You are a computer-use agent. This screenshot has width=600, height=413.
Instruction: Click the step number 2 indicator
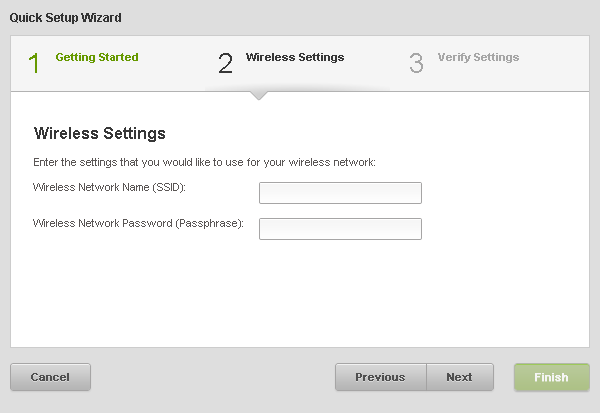click(225, 64)
